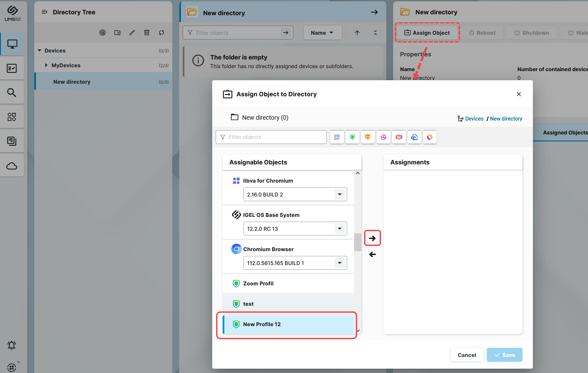
Task: Delete the selected directory via the trash icon
Action: click(147, 32)
